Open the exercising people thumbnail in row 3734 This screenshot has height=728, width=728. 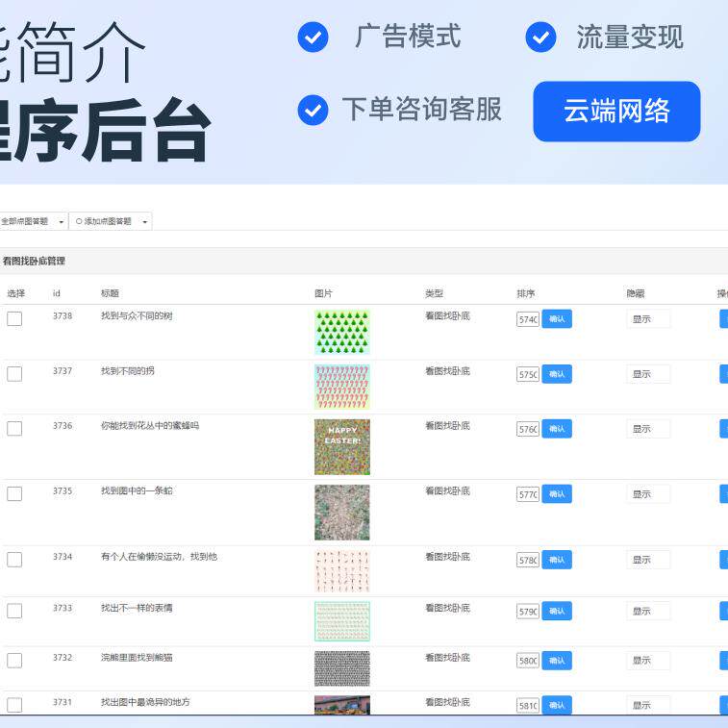(342, 571)
